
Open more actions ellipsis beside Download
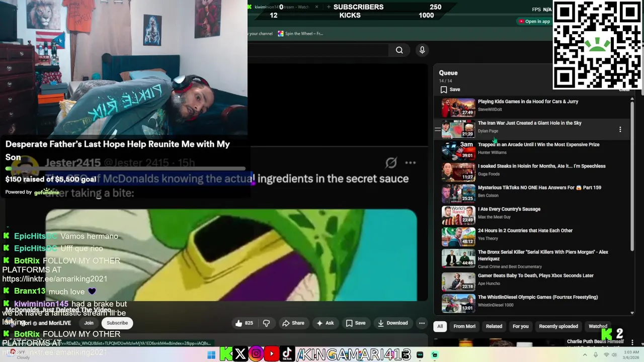[x=422, y=323]
